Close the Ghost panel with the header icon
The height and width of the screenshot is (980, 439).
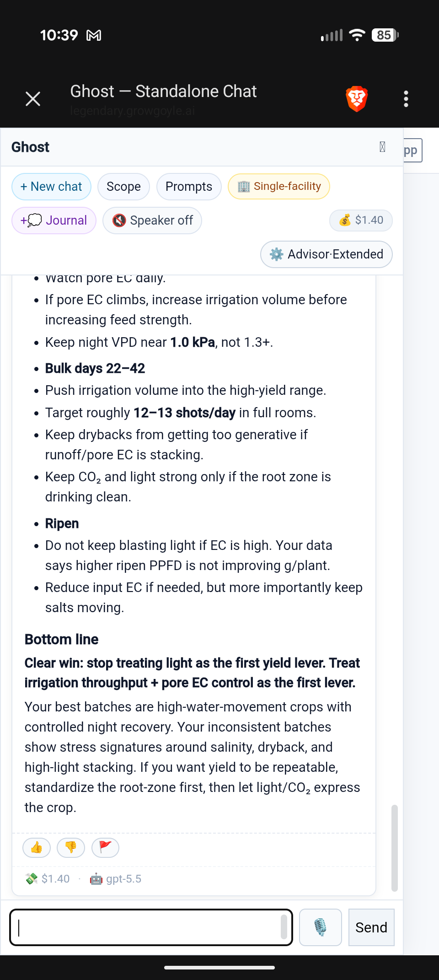point(382,147)
